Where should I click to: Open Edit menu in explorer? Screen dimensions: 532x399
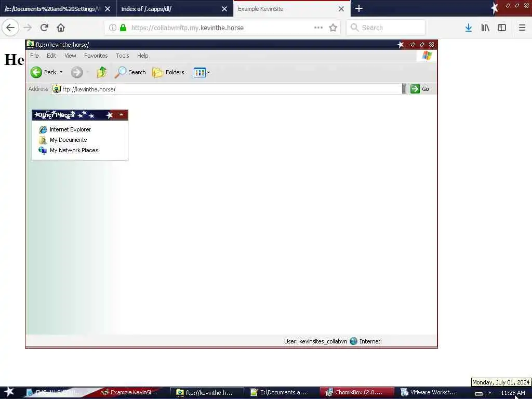51,56
